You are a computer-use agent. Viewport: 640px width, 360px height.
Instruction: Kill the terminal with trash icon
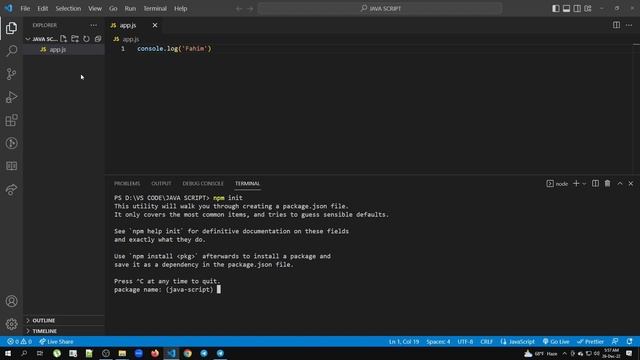(607, 184)
